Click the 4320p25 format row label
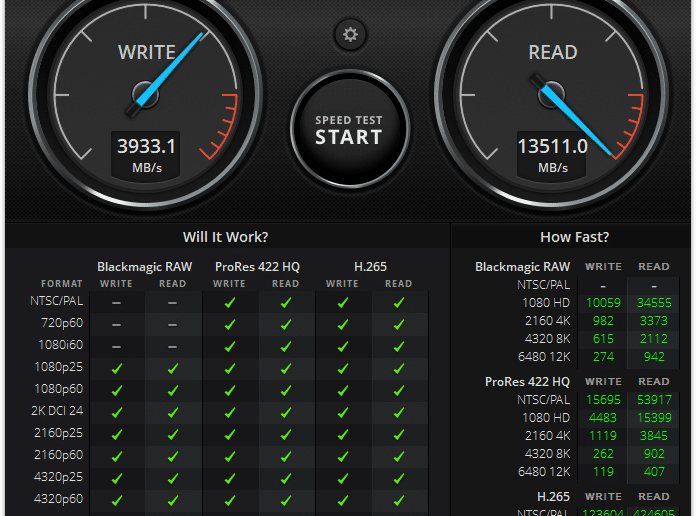Viewport: 696px width, 516px height. (x=59, y=477)
